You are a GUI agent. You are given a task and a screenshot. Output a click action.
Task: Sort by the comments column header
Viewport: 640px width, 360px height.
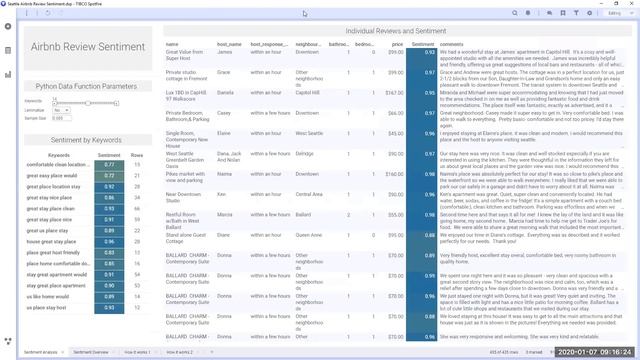451,44
